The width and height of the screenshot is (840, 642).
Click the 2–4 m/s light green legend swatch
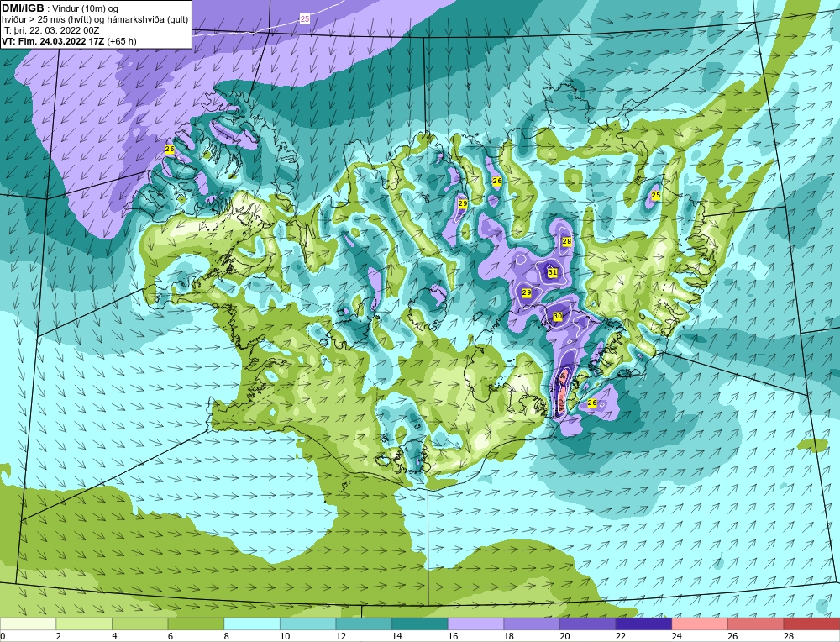pos(83,624)
